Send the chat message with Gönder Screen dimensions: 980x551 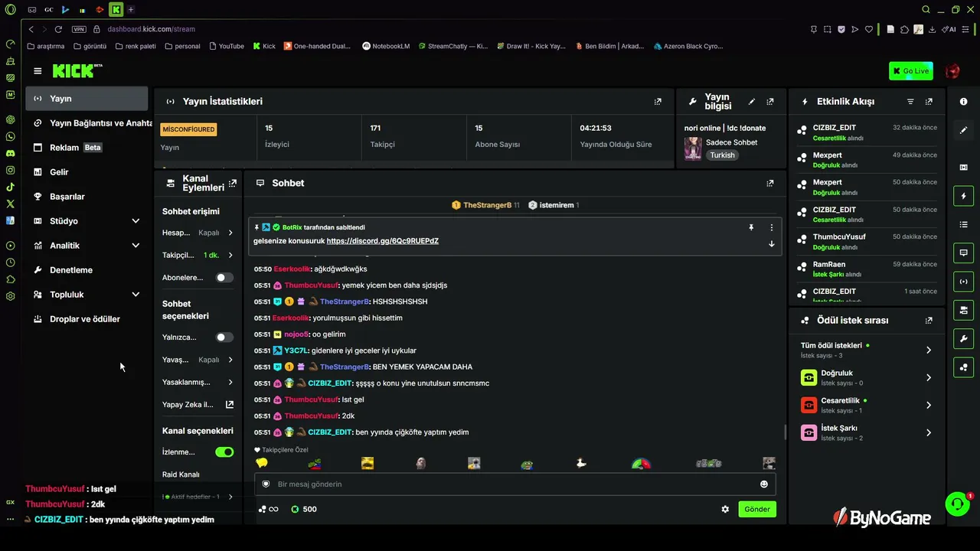[x=757, y=509]
